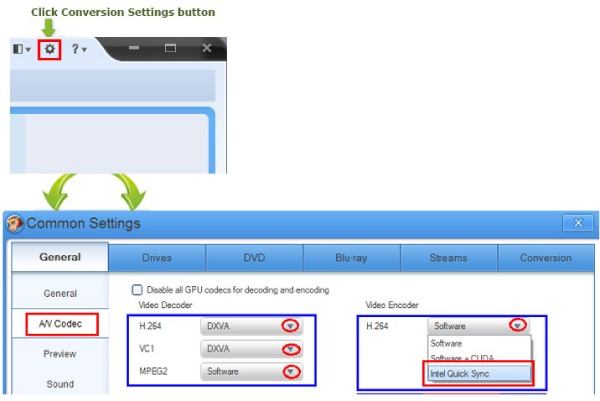
Task: Click the Video Decoder label
Action: point(165,305)
